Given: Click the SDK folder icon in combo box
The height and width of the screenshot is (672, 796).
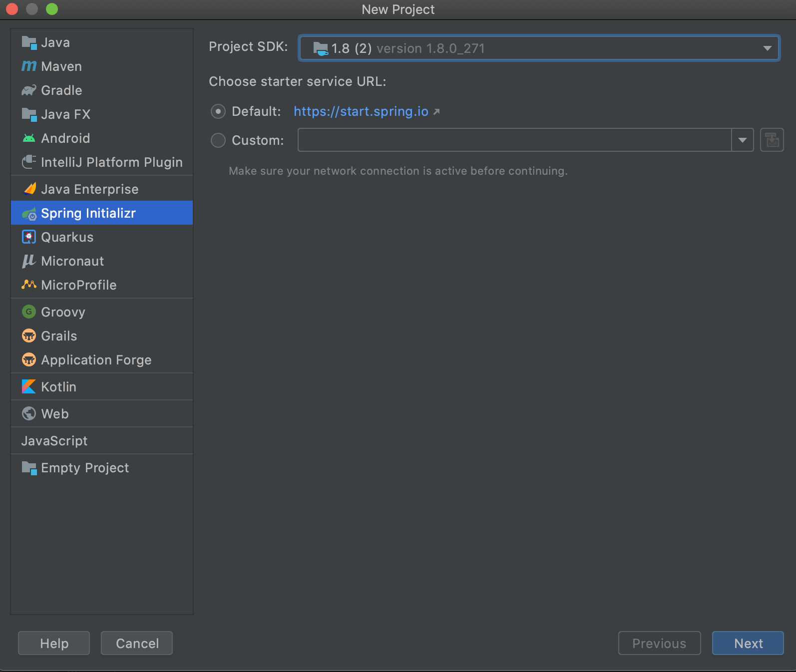Looking at the screenshot, I should coord(321,48).
